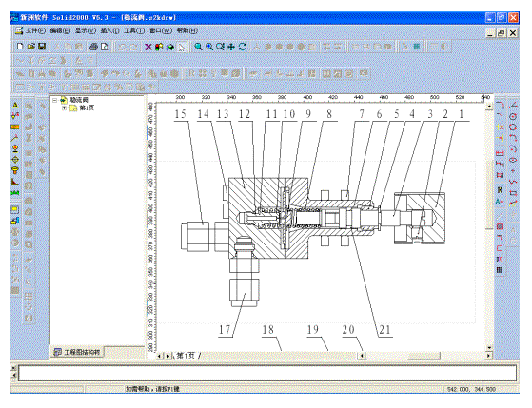Refresh the view with circular arrows icon

243,47
